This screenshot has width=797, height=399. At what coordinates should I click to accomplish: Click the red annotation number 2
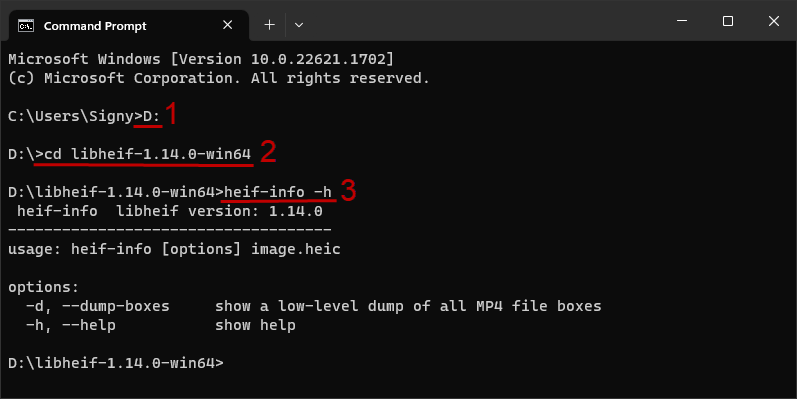[x=268, y=152]
